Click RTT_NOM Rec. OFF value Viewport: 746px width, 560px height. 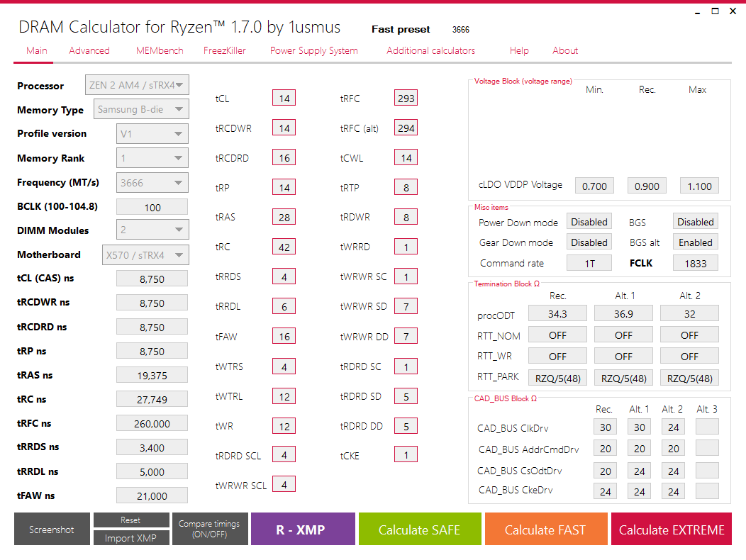pyautogui.click(x=557, y=335)
